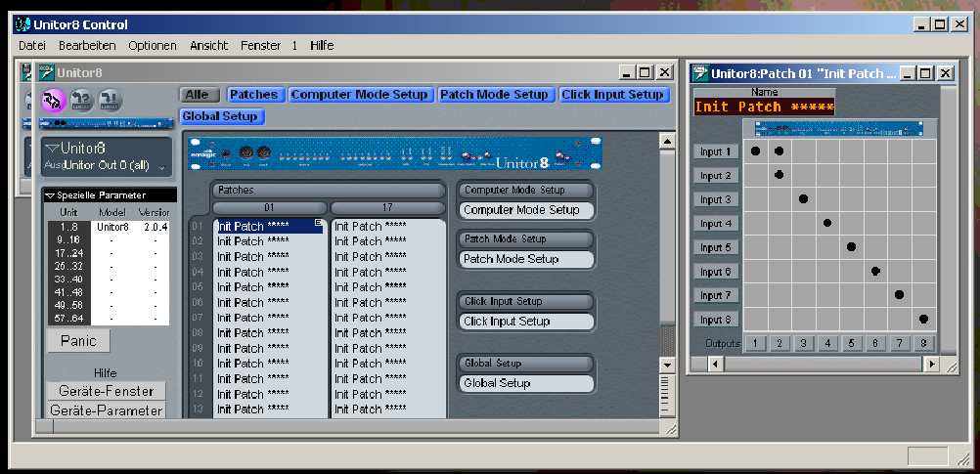
Task: Click the Geräte-Fenster help button
Action: pyautogui.click(x=106, y=391)
